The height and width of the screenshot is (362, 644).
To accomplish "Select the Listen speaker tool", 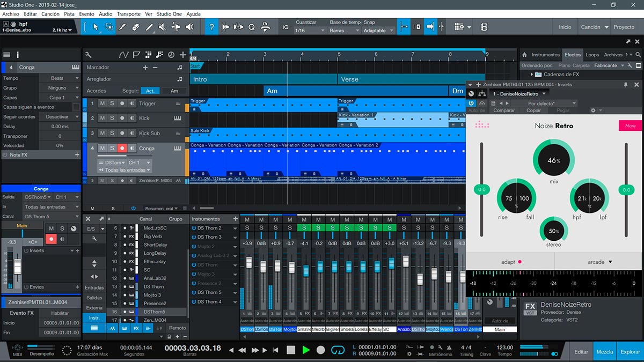I will (190, 27).
